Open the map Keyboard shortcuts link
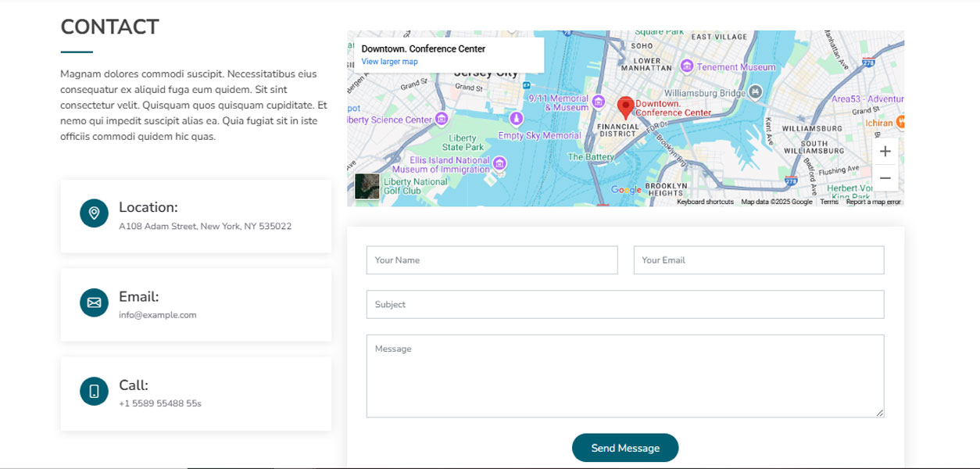Screen dimensions: 980x469 coord(705,202)
